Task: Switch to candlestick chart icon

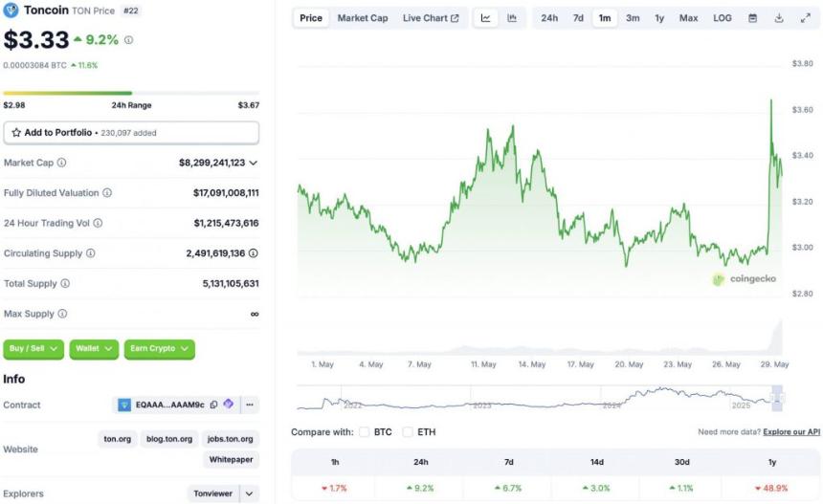Action: click(512, 18)
